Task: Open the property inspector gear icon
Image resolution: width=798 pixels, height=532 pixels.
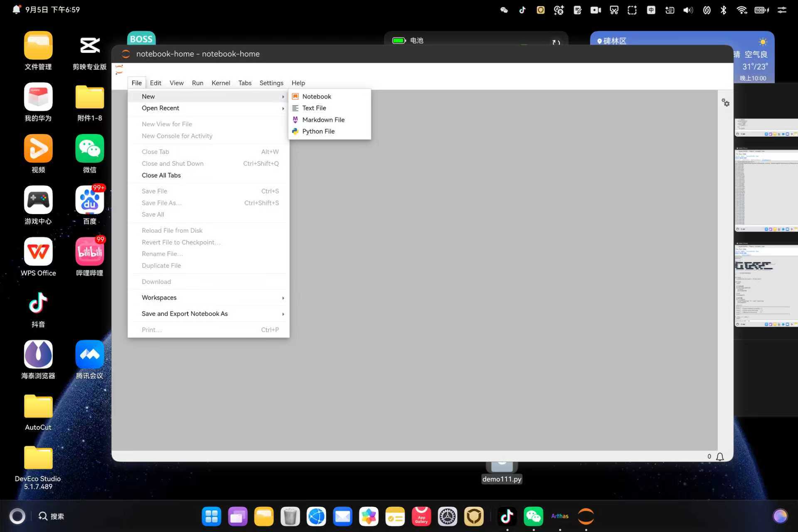Action: (725, 103)
